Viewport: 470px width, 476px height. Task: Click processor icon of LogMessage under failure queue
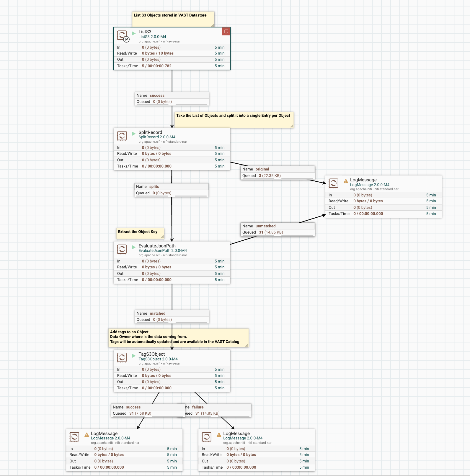(x=207, y=437)
